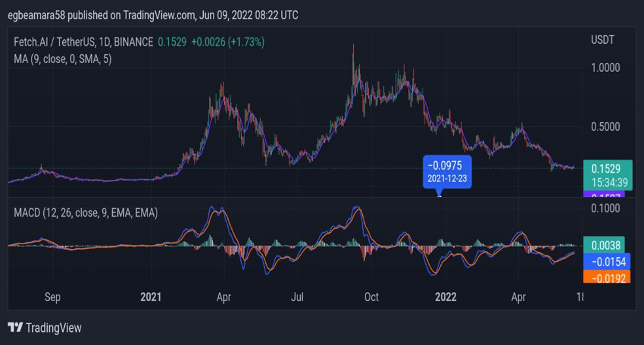Click the 0.1000 MACD axis level
The width and height of the screenshot is (644, 345).
(605, 208)
